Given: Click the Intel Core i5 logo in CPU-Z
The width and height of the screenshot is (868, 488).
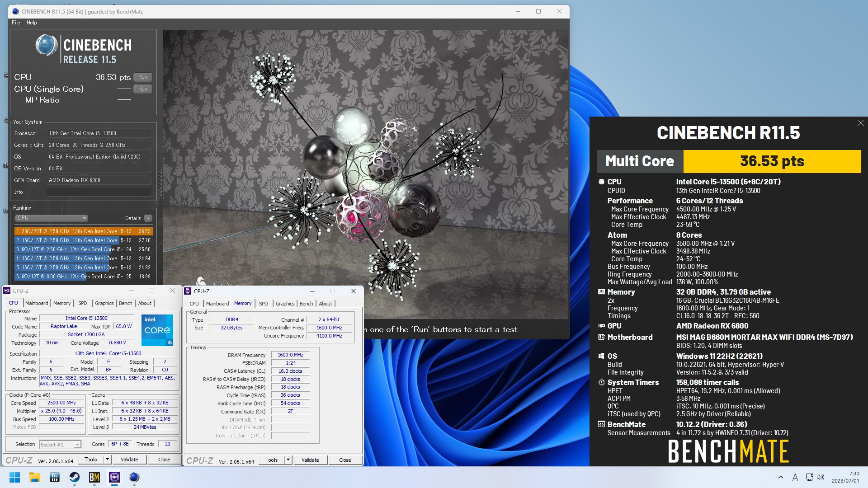Looking at the screenshot, I should tap(157, 330).
